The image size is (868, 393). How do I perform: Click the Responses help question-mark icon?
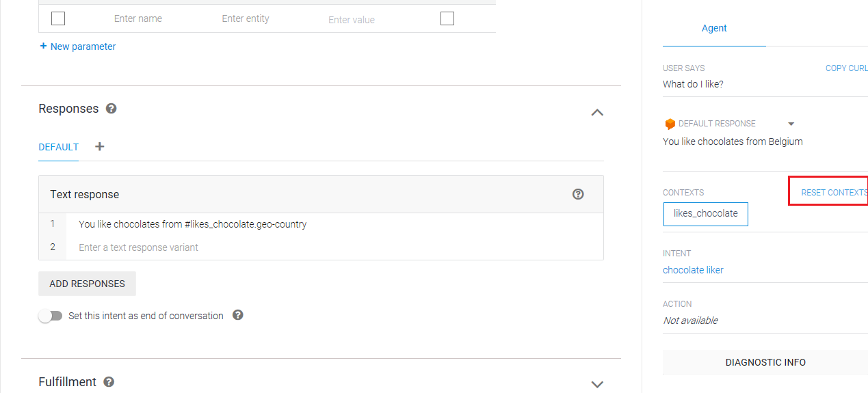tap(111, 109)
